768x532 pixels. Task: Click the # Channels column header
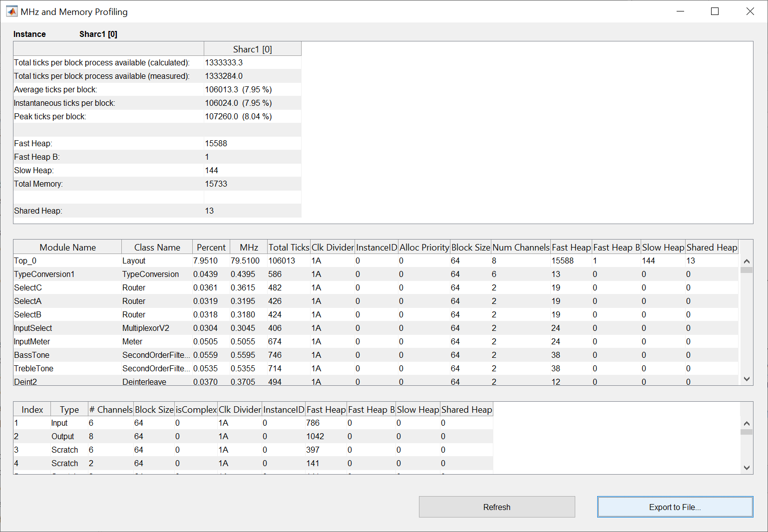(111, 409)
